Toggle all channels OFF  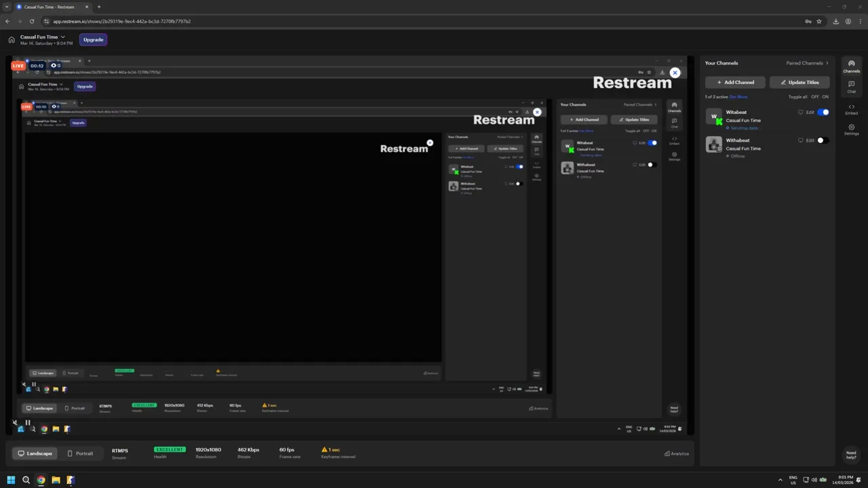pos(815,97)
